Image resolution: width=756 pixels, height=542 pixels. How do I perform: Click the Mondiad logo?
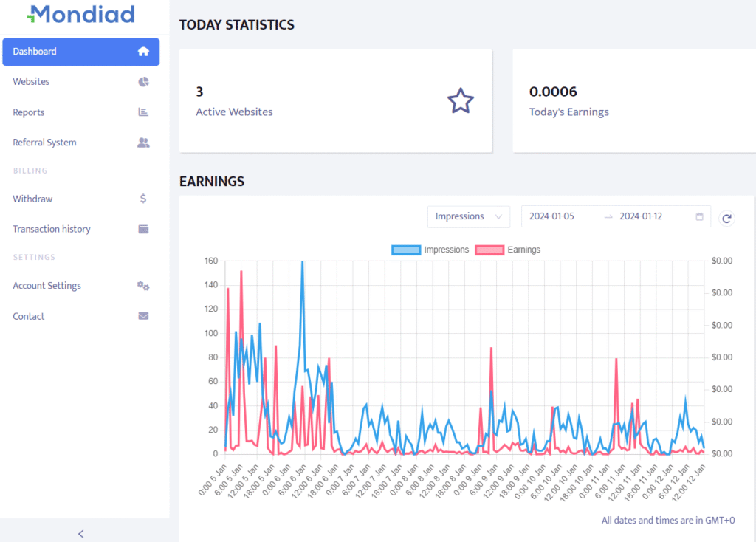click(81, 15)
